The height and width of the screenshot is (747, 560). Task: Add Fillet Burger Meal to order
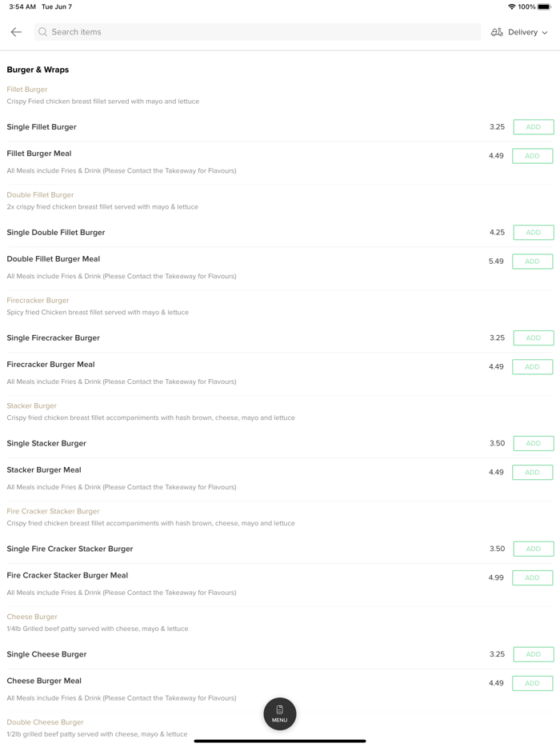point(533,156)
